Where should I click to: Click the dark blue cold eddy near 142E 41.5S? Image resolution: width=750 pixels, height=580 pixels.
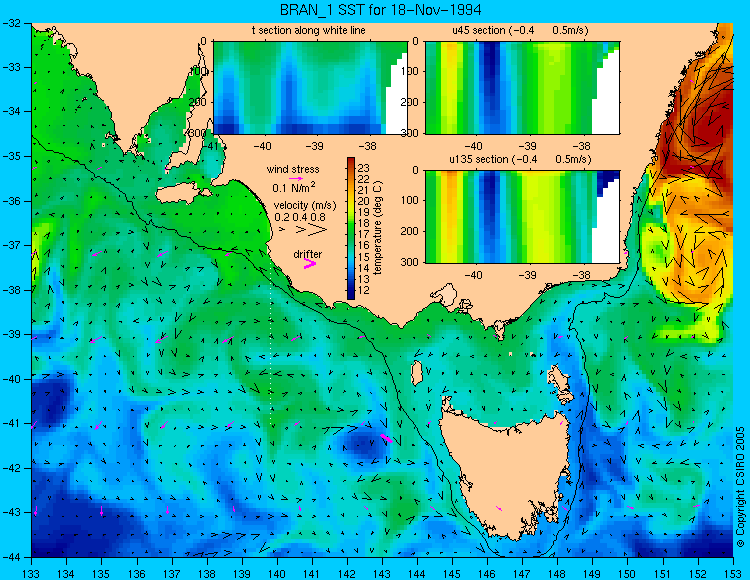pyautogui.click(x=362, y=443)
